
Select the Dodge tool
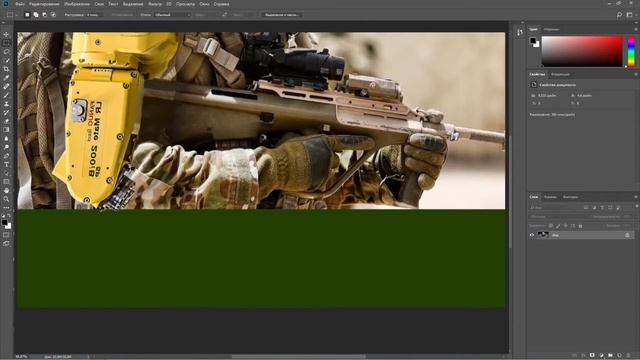[6, 147]
